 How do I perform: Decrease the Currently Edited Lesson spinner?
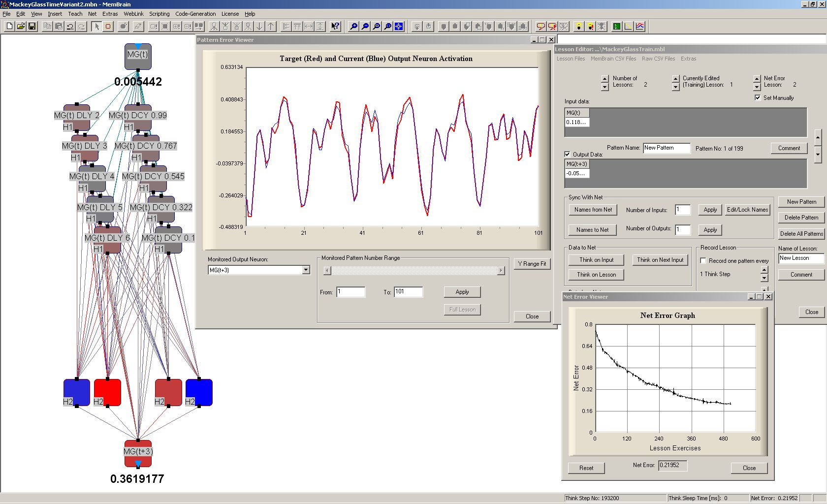(675, 87)
